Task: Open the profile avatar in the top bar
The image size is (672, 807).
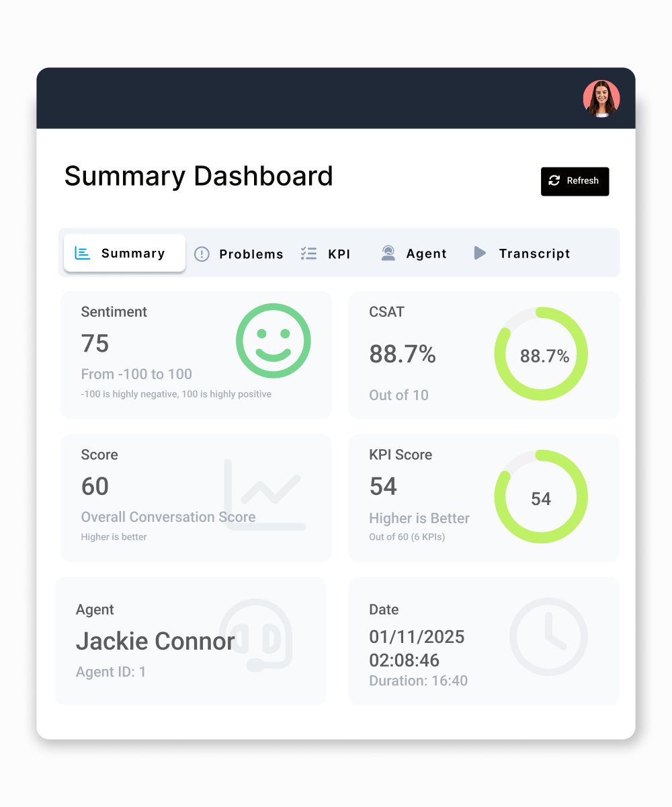Action: coord(601,98)
